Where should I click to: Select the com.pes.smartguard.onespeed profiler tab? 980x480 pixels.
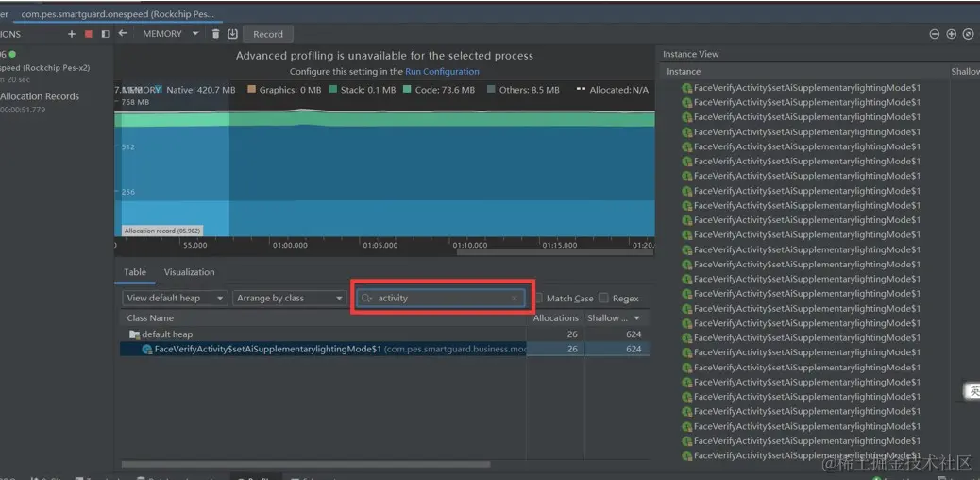[117, 13]
